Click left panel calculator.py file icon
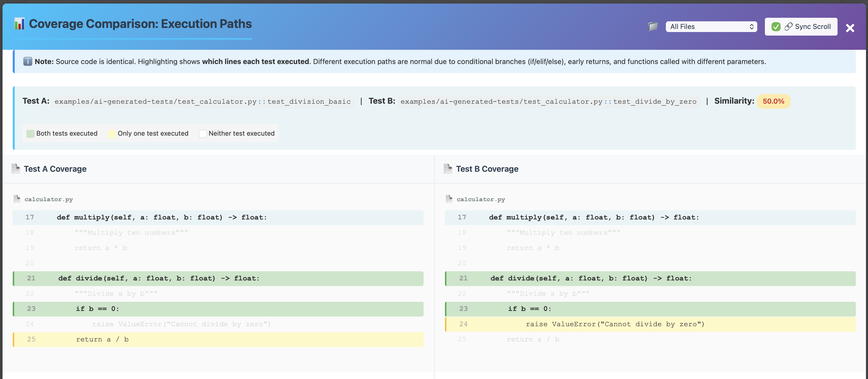The width and height of the screenshot is (868, 379). [x=17, y=199]
